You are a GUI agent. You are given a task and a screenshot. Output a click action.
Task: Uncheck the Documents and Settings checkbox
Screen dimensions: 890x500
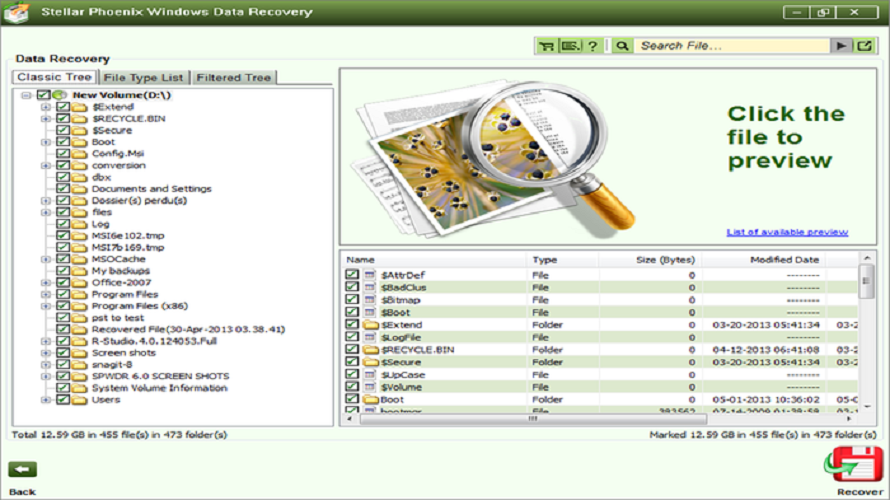point(63,188)
